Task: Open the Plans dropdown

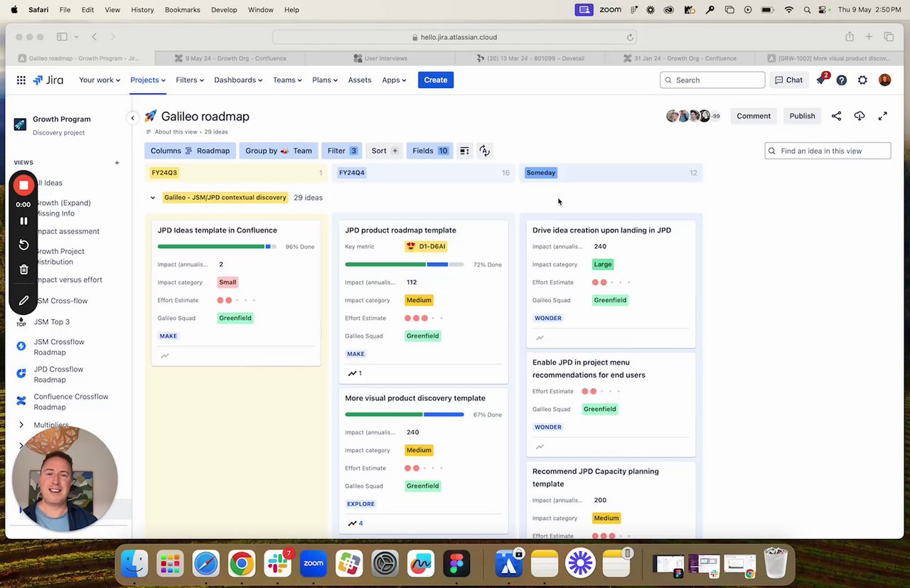Action: click(x=325, y=80)
